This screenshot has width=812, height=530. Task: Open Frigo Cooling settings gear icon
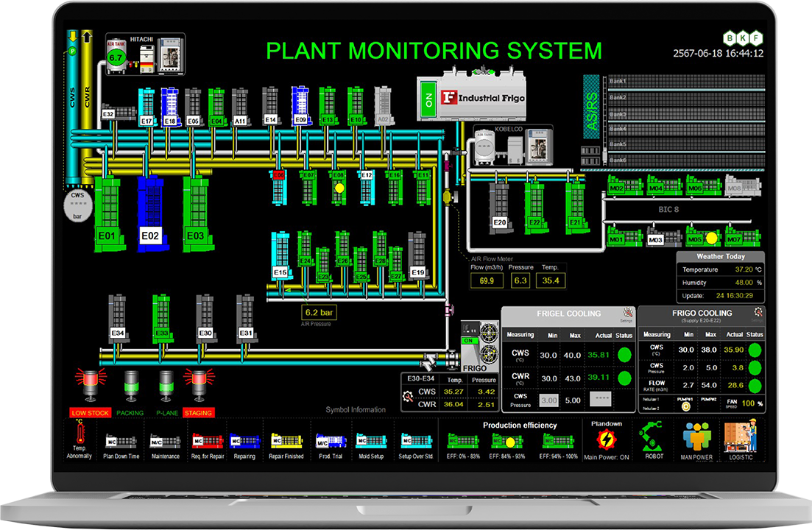pos(758,314)
